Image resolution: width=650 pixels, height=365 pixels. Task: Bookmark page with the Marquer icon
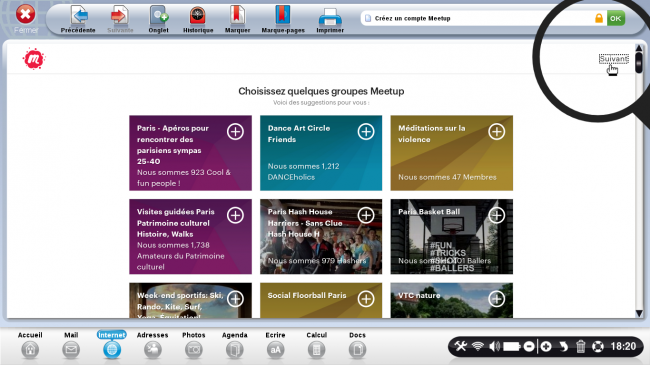tap(237, 16)
